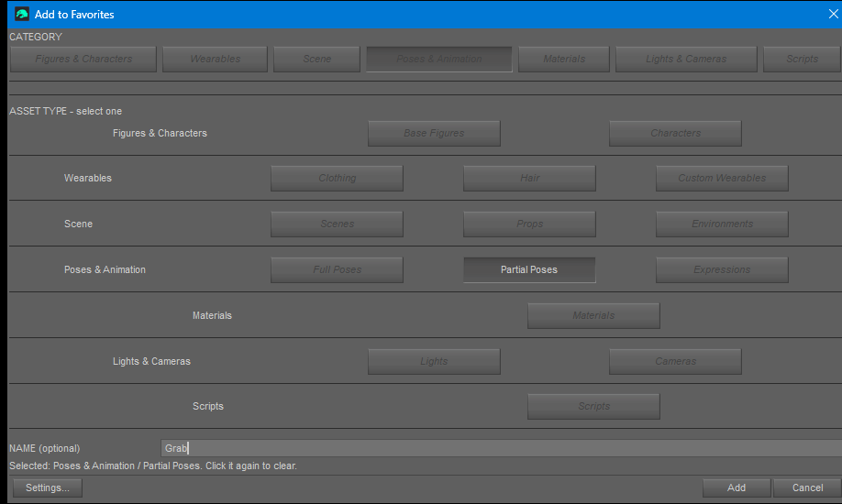Choose the Scripts asset type button
This screenshot has height=504, width=842.
click(x=593, y=406)
